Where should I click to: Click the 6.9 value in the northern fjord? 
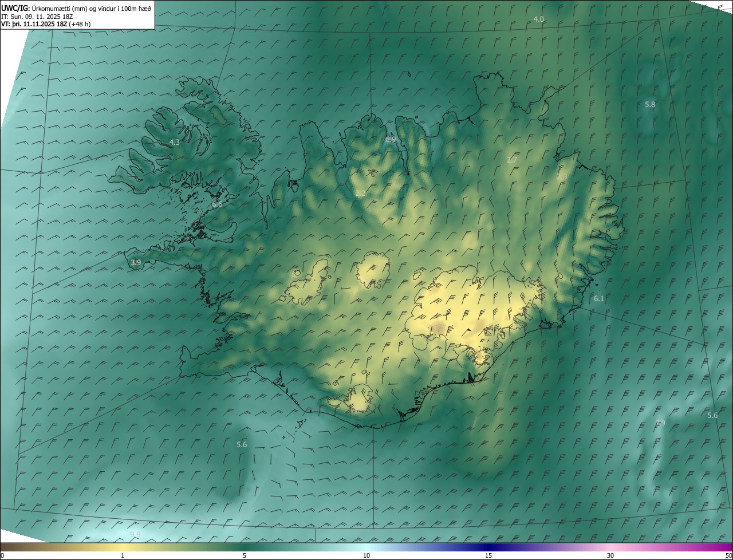391,139
